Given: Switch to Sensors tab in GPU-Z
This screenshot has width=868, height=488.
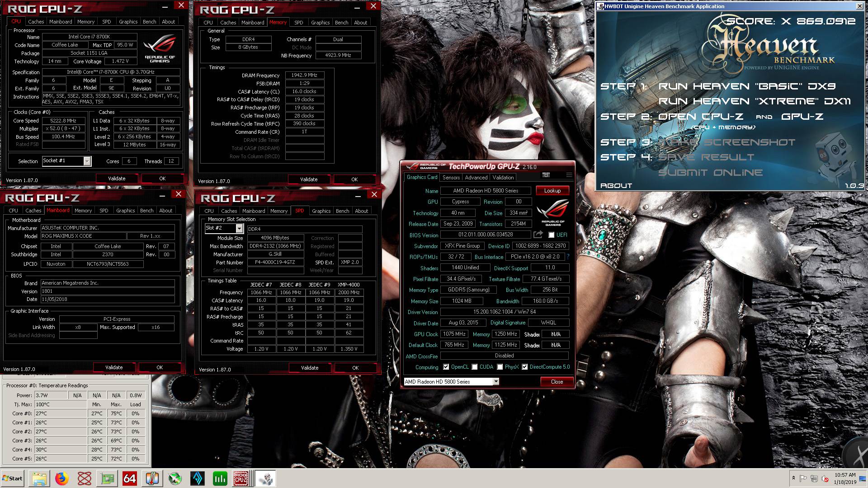Looking at the screenshot, I should [451, 178].
